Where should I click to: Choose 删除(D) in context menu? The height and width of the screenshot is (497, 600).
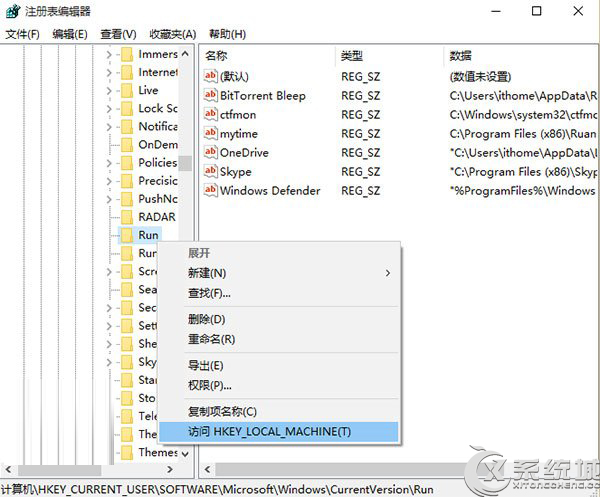[279, 319]
